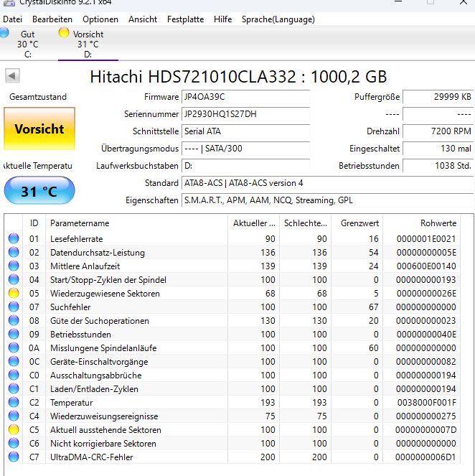Screen dimensions: 475x476
Task: Click the Rohwerte column header
Action: coord(422,223)
